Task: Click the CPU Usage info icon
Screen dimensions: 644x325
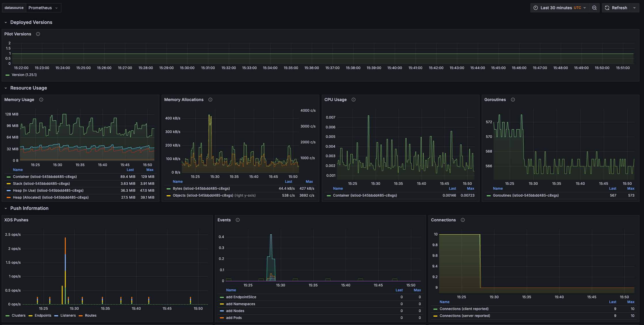Action: tap(354, 100)
